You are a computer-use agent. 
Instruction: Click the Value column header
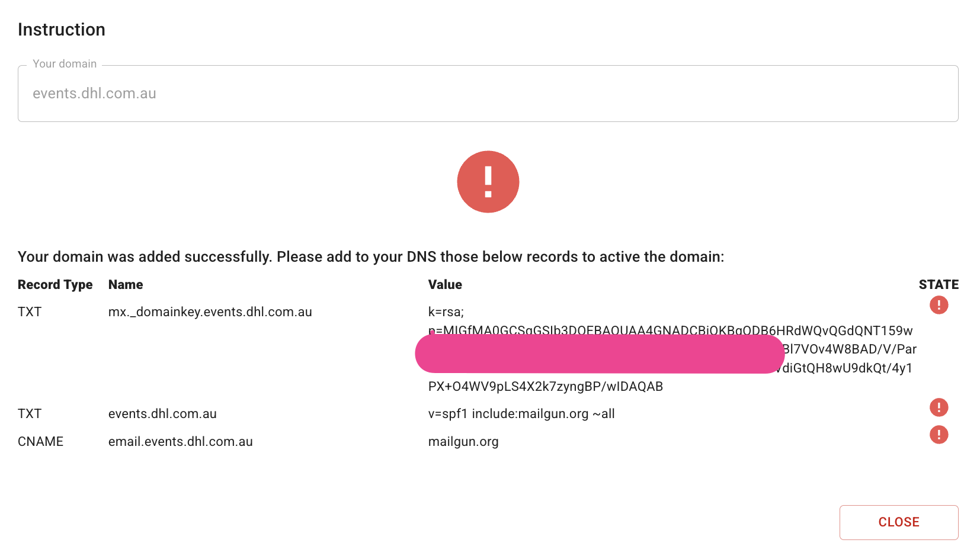click(x=444, y=285)
